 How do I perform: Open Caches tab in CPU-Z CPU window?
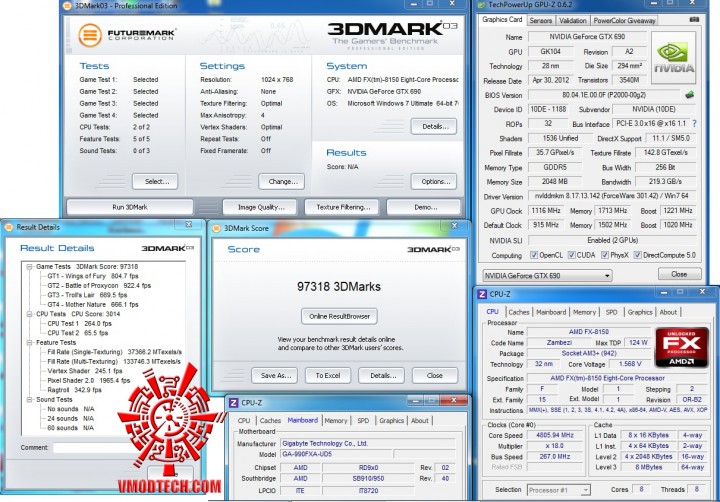pos(519,312)
